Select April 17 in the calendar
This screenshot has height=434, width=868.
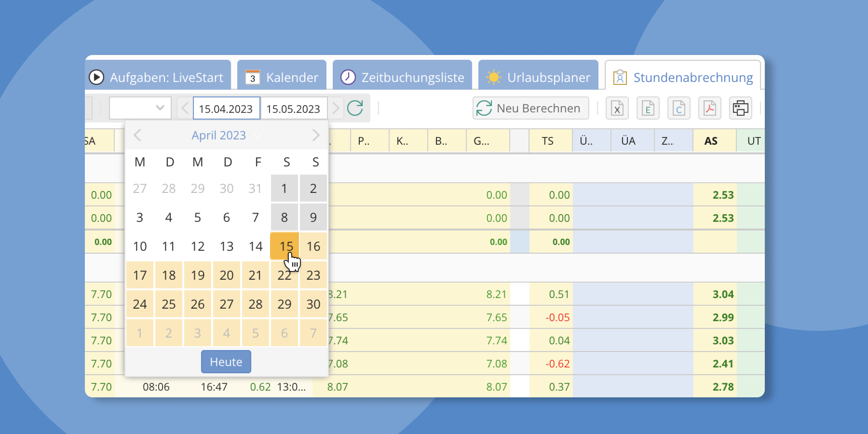140,275
